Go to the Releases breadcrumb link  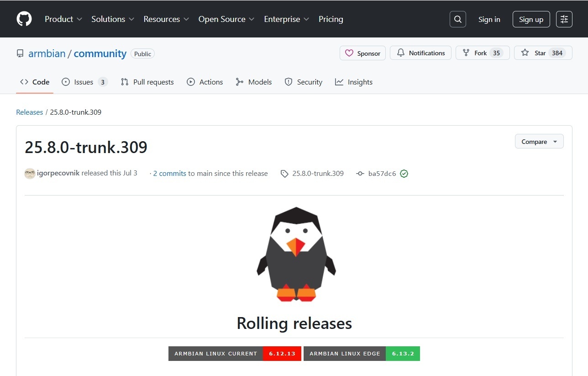(29, 112)
